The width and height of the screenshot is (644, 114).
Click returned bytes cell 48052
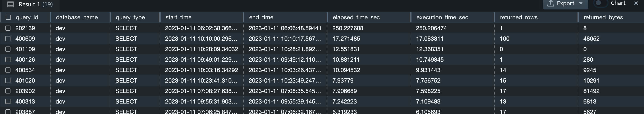591,39
